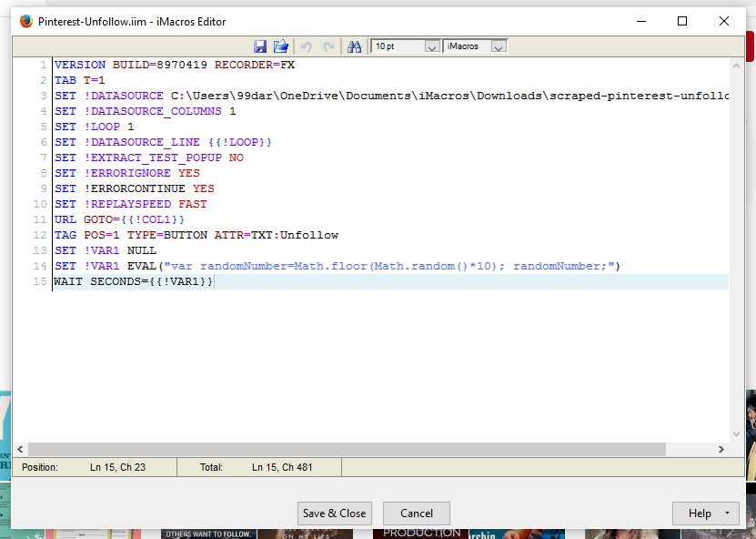Click line 1 VERSION BUILD=8970419 text
The height and width of the screenshot is (539, 756).
pos(174,65)
